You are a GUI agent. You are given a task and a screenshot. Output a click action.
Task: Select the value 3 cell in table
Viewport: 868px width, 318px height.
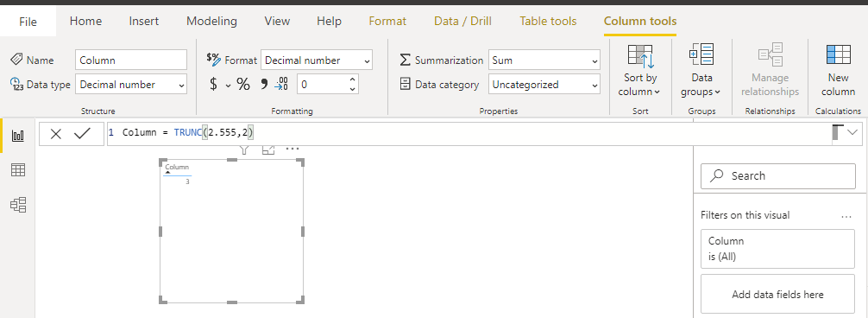click(x=187, y=181)
